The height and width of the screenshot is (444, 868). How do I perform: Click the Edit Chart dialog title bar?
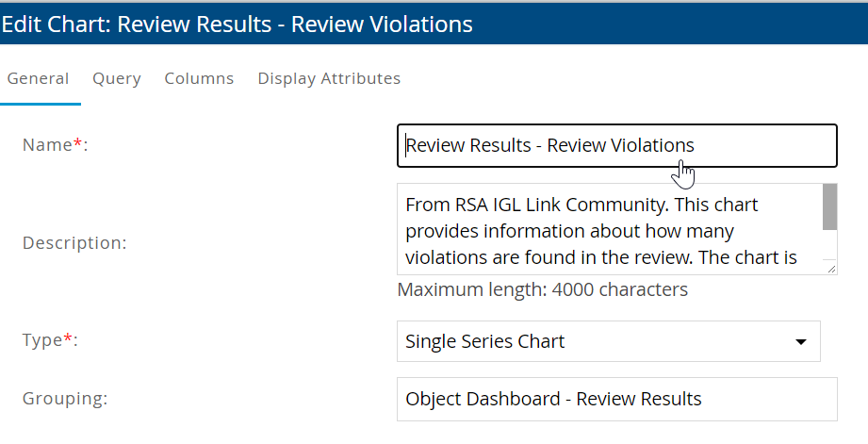coord(434,25)
